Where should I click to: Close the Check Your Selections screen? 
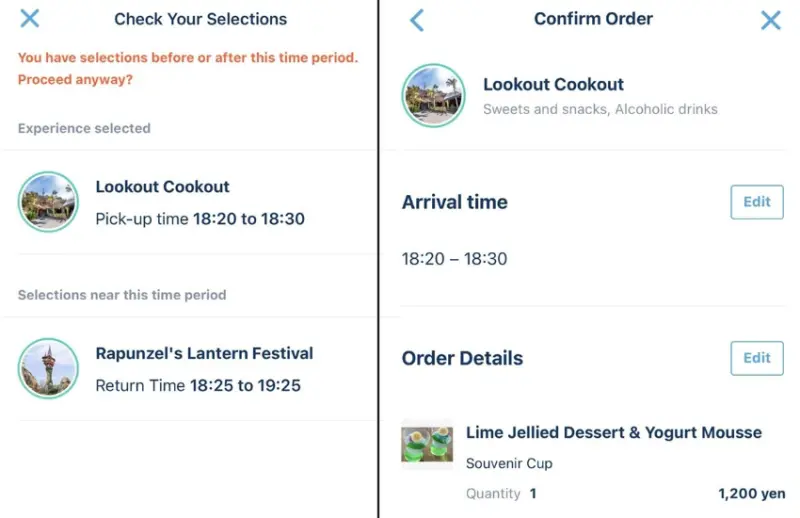[x=30, y=18]
